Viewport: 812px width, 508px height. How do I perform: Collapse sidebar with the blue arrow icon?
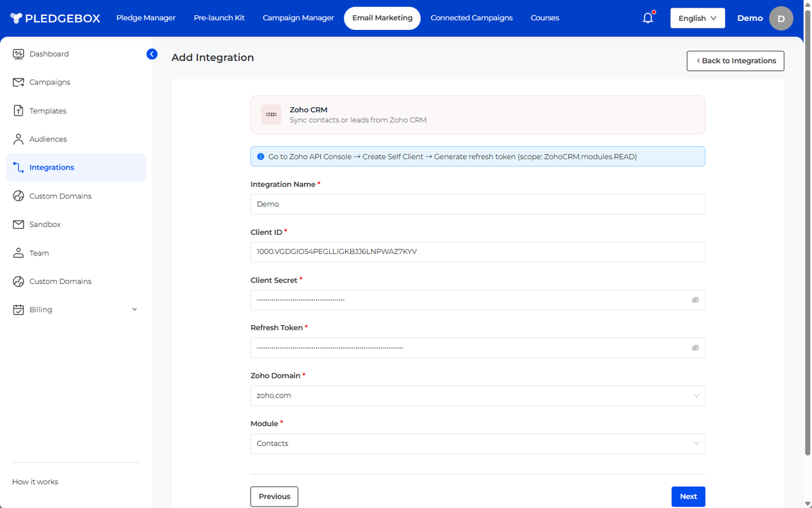coord(152,54)
